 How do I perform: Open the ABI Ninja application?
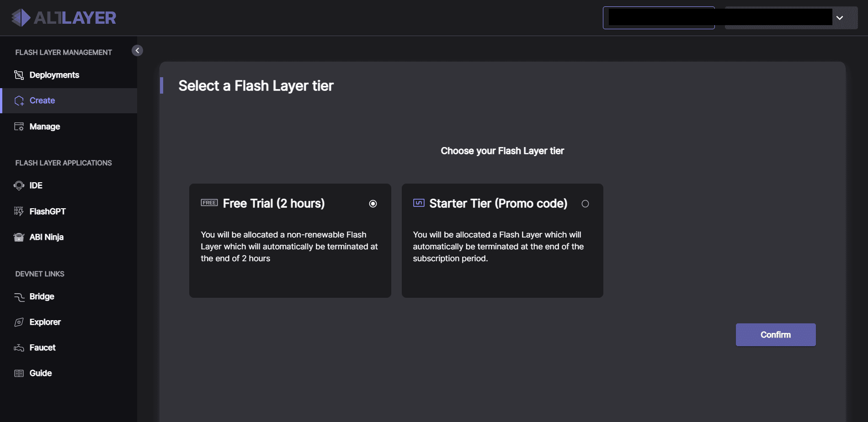[69, 237]
